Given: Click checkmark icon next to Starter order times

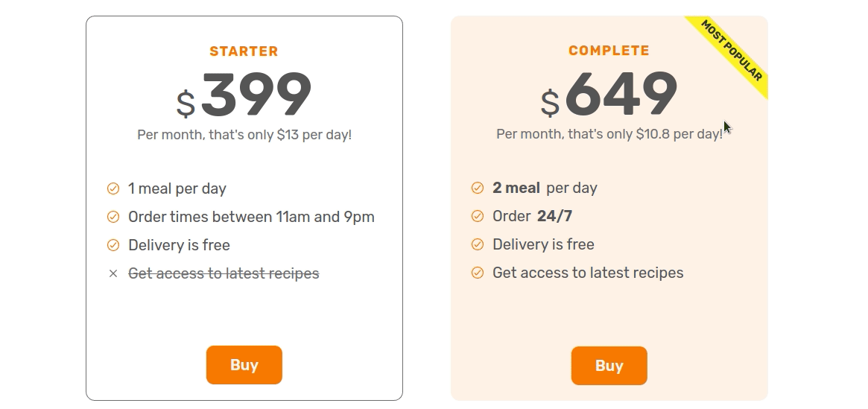Looking at the screenshot, I should [113, 217].
